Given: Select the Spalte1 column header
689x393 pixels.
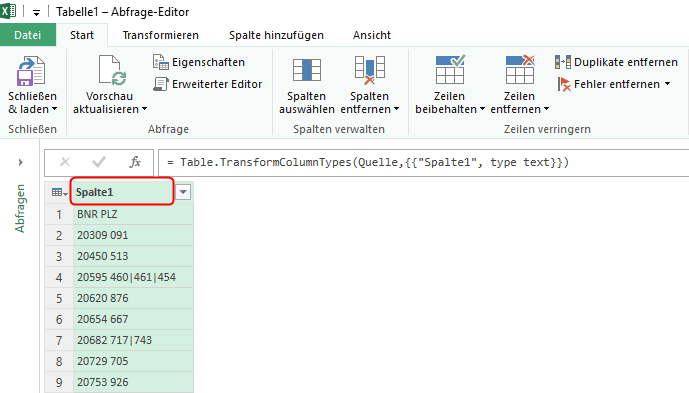Looking at the screenshot, I should tap(123, 192).
